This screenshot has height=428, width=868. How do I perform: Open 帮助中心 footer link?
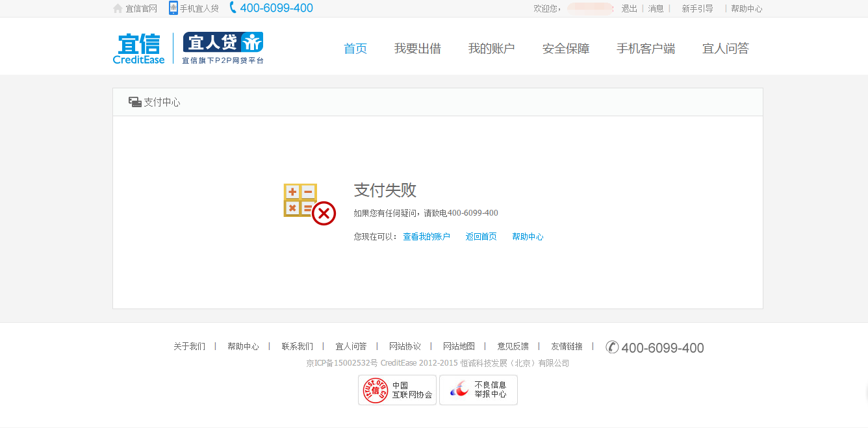[243, 347]
